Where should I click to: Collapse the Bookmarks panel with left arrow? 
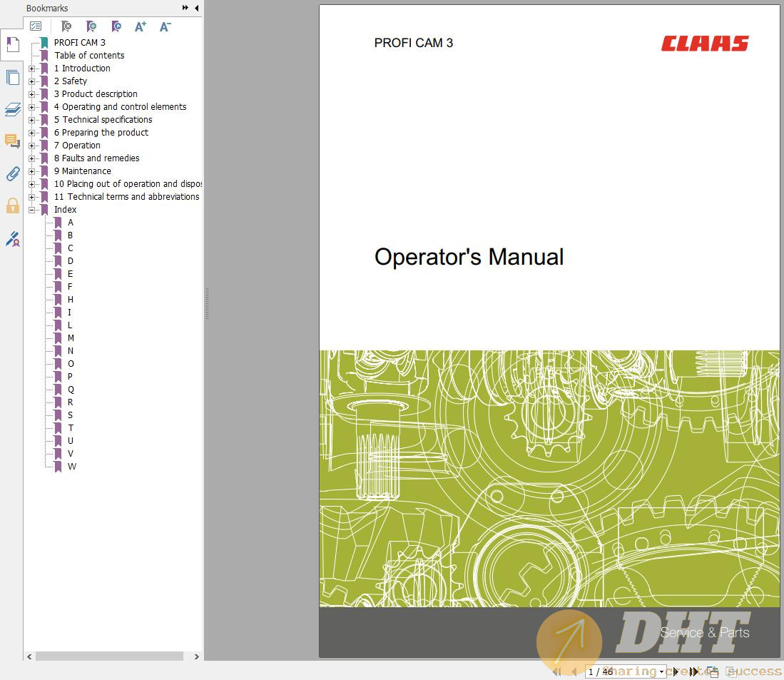[196, 8]
